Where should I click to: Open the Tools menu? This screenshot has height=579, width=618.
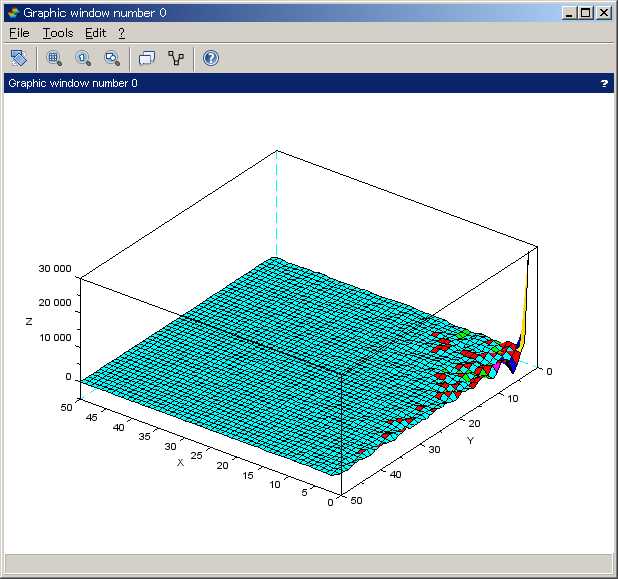(58, 33)
